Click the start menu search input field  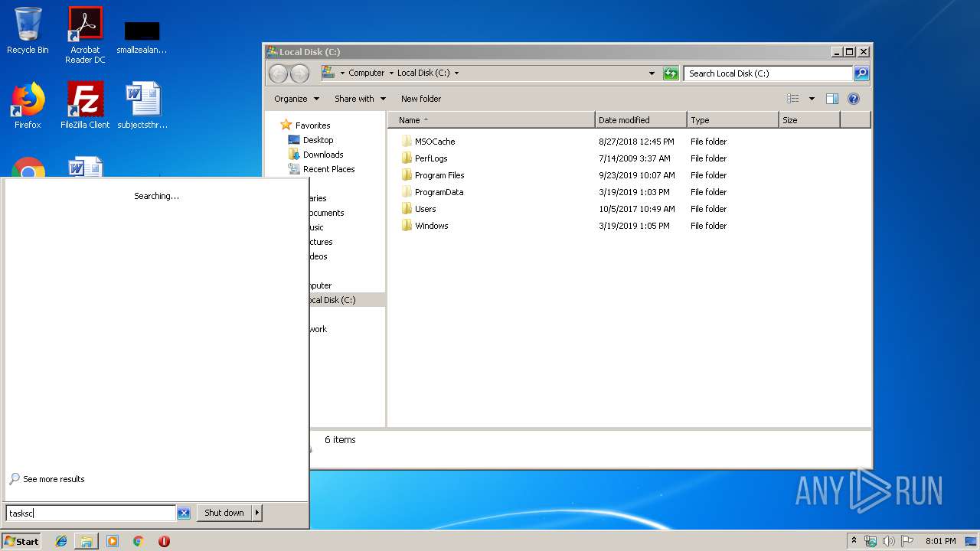click(x=91, y=514)
